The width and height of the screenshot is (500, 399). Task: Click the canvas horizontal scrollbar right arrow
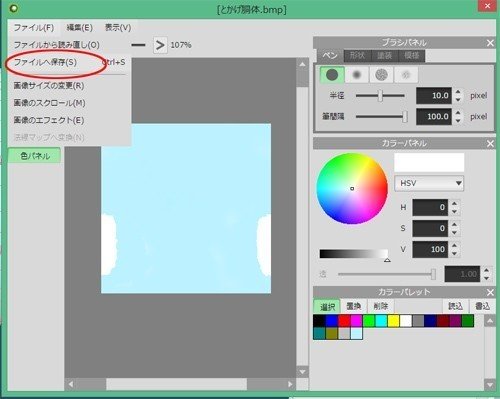click(290, 384)
